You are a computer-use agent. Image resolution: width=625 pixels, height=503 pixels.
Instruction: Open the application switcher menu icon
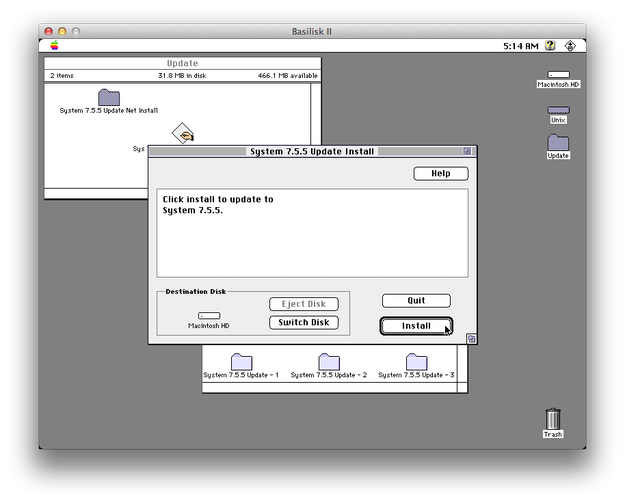point(570,46)
